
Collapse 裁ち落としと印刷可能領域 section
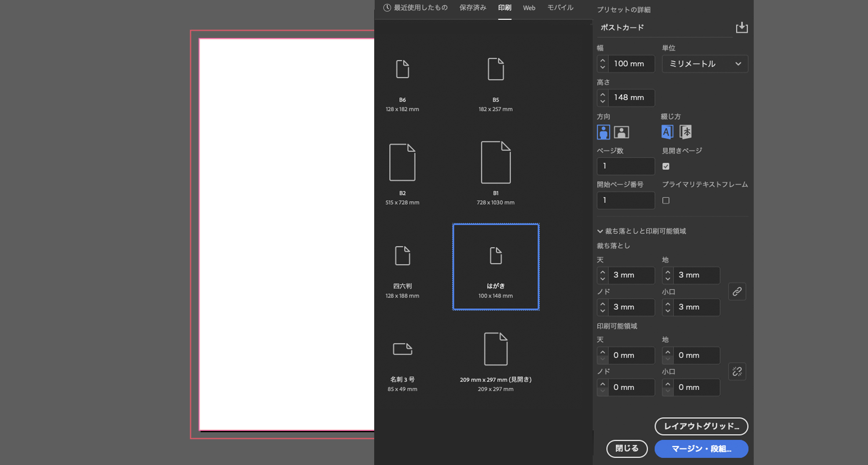tap(641, 231)
